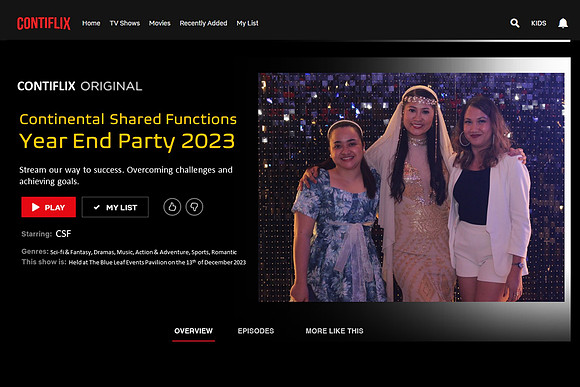Open the More Like This tab
This screenshot has width=580, height=387.
click(x=334, y=331)
